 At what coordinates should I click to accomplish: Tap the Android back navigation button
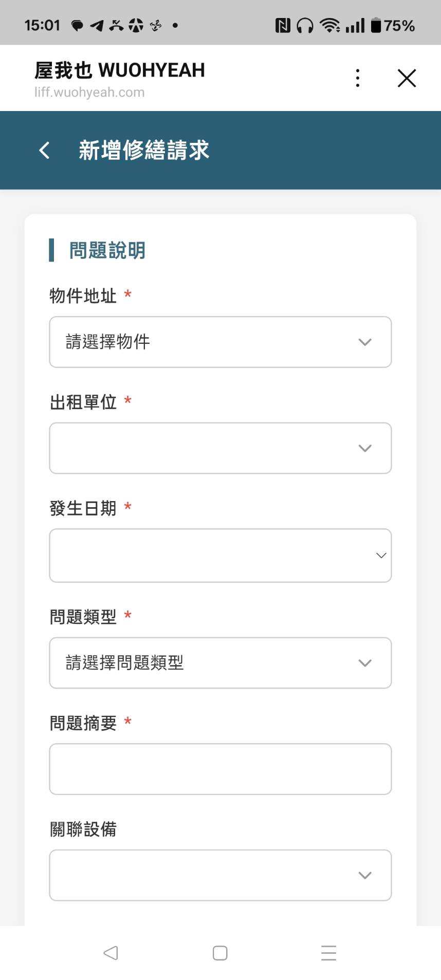tap(111, 953)
